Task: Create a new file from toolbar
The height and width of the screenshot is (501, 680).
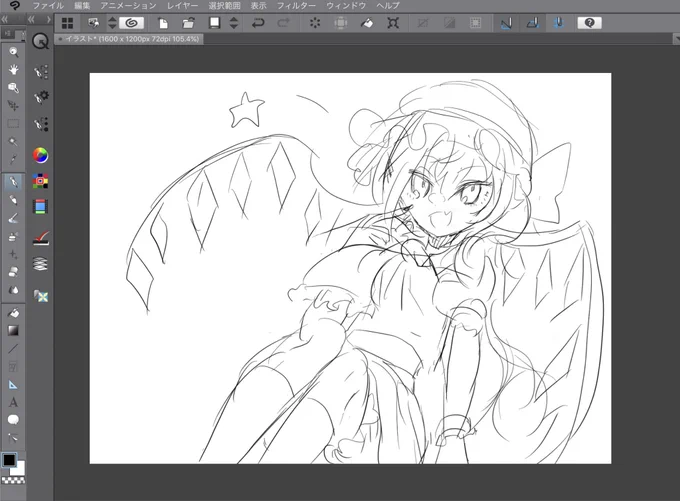Action: tap(163, 23)
